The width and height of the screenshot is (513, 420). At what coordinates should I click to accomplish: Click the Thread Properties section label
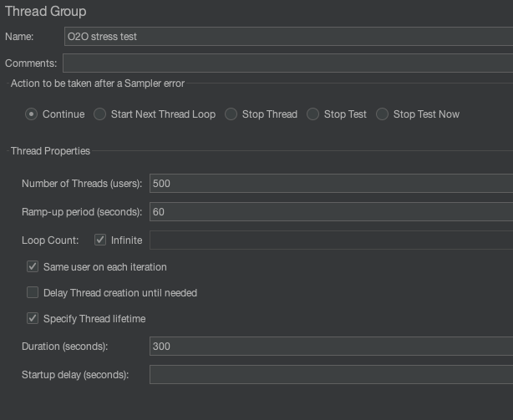pos(50,151)
